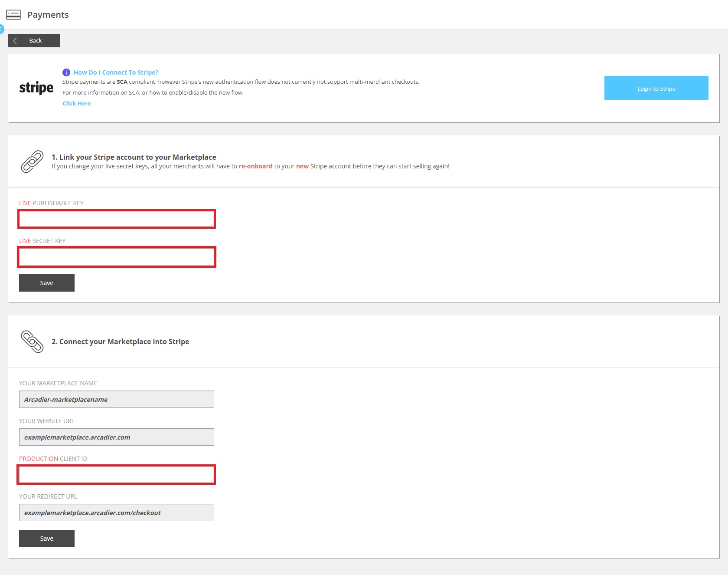This screenshot has width=728, height=575.
Task: Focus the Live Secret Key field
Action: pyautogui.click(x=117, y=257)
